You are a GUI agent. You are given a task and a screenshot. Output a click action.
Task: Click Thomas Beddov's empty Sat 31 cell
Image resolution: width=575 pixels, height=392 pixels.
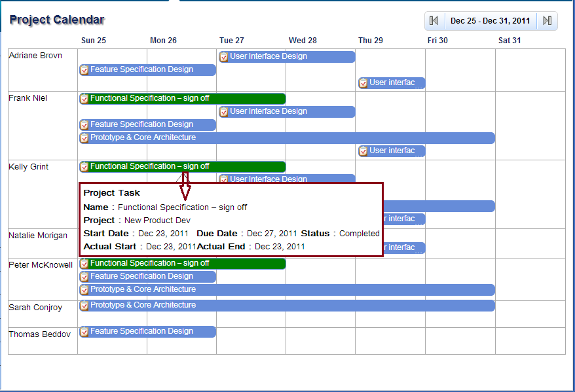coord(530,340)
